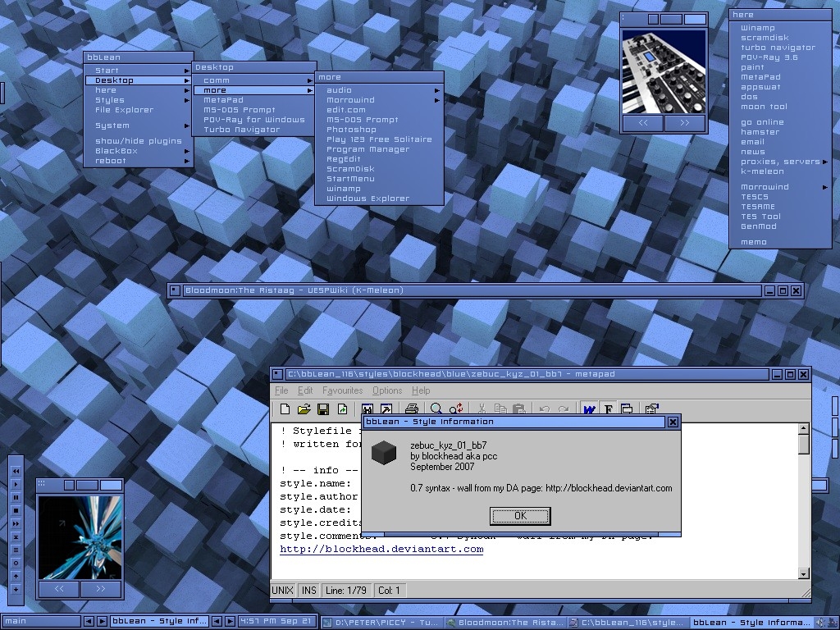
Task: Click the previous << button under synthesizer image
Action: pos(643,123)
